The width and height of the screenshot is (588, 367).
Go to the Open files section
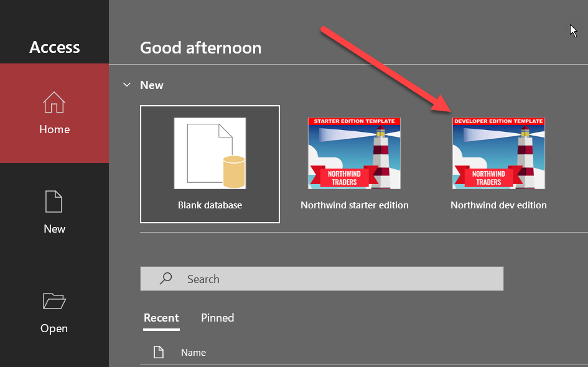(x=54, y=313)
